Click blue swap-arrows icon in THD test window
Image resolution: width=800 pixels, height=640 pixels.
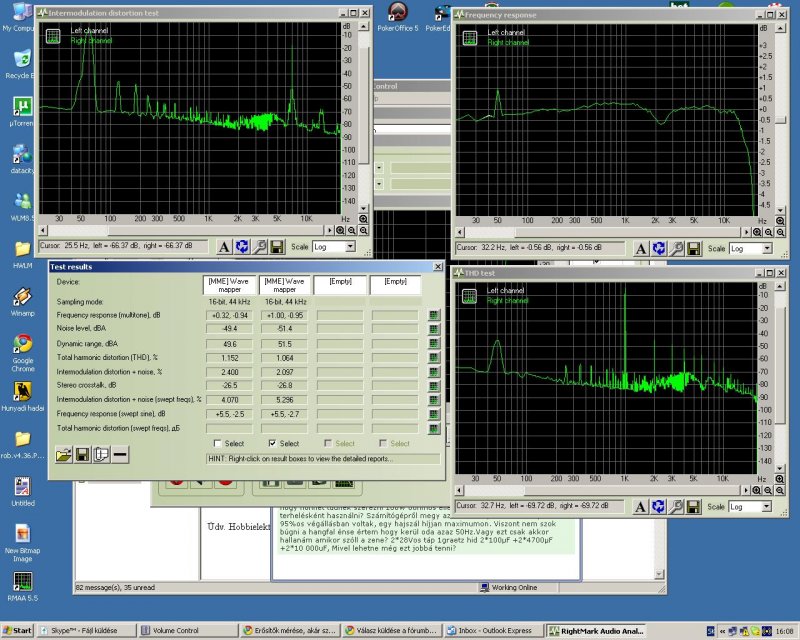pos(658,507)
